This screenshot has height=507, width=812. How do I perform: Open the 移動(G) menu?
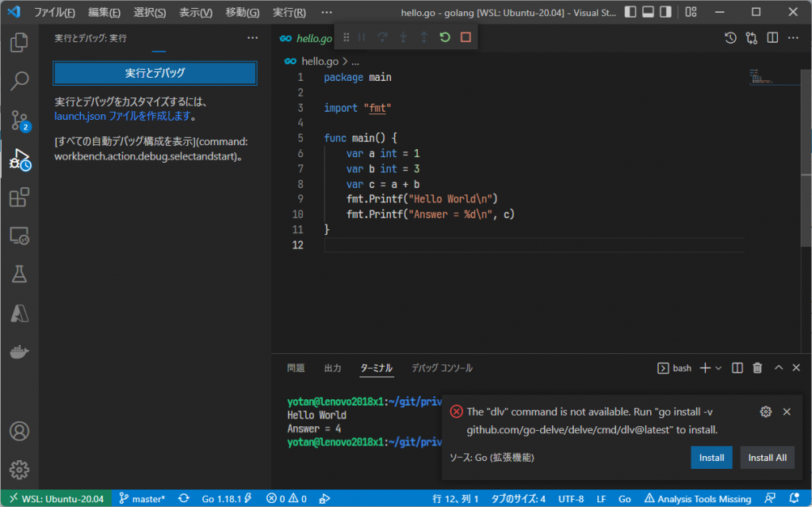click(x=243, y=13)
